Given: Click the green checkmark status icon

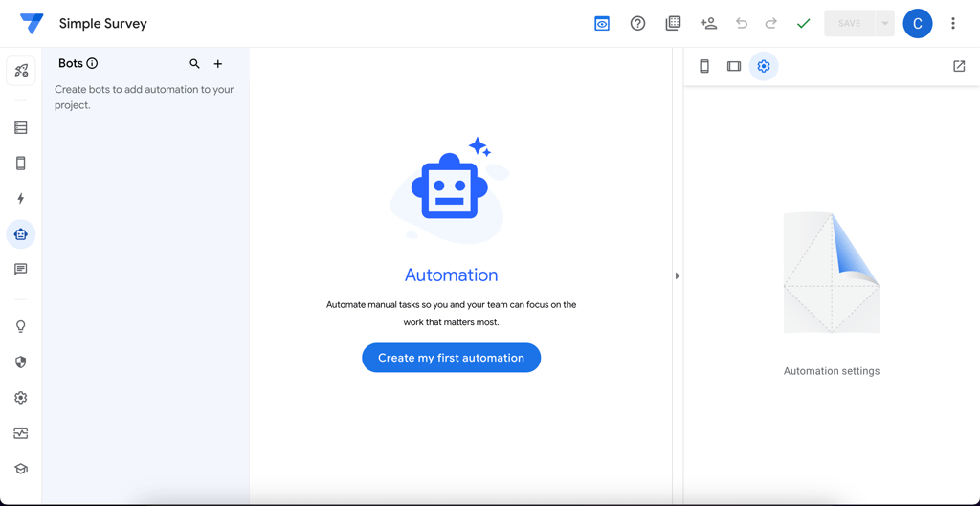Looking at the screenshot, I should pos(803,24).
